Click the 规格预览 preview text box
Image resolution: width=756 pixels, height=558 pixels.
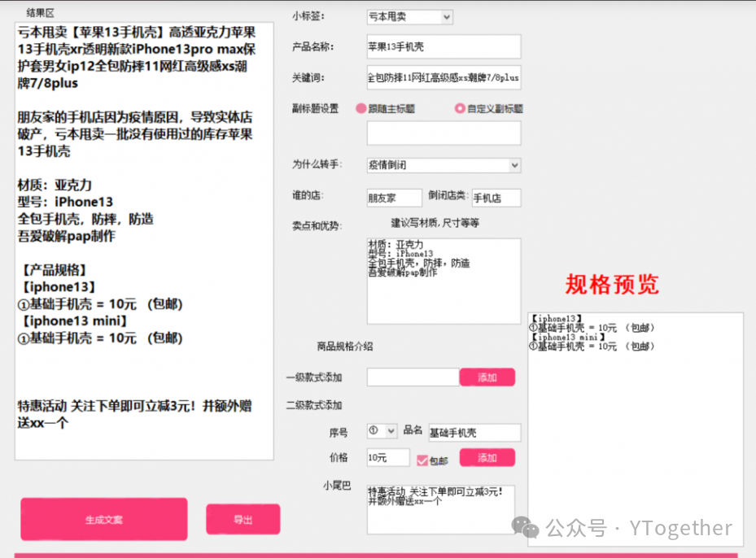tap(636, 429)
